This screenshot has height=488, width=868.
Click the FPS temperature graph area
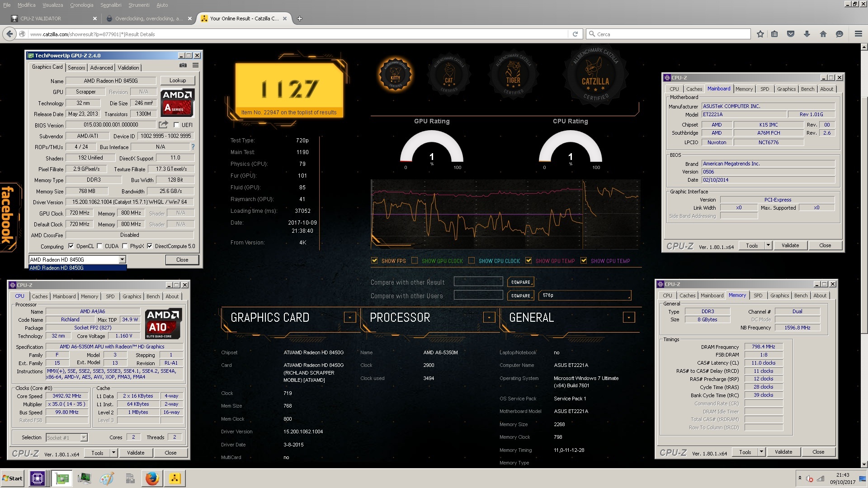point(505,214)
